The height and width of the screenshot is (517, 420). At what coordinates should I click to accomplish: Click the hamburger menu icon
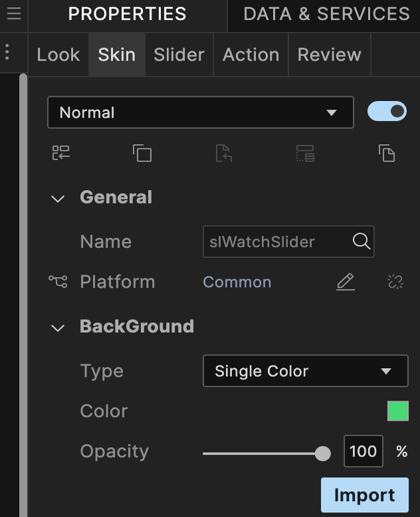point(13,14)
